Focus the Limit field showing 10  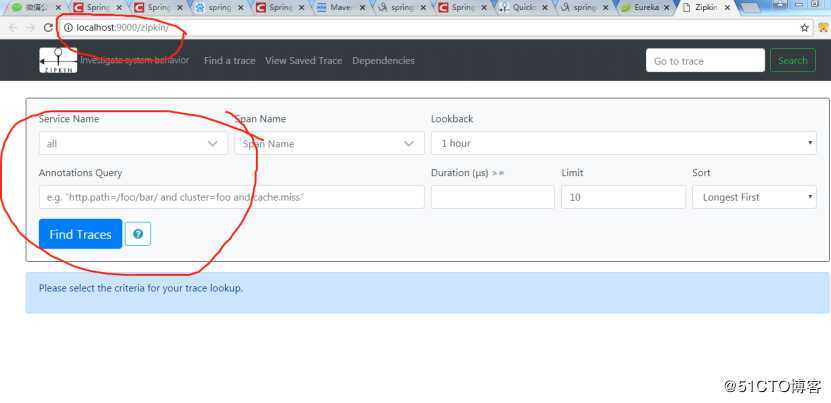[x=623, y=197]
